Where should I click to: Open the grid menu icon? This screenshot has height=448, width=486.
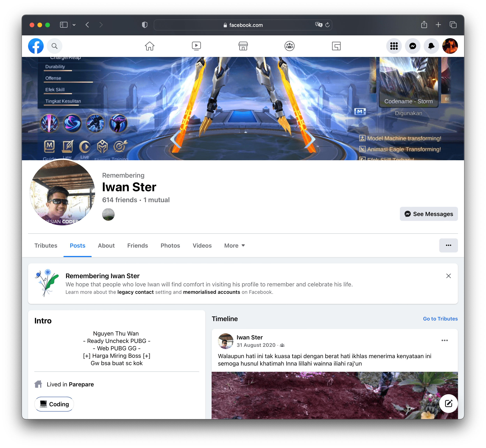tap(394, 46)
